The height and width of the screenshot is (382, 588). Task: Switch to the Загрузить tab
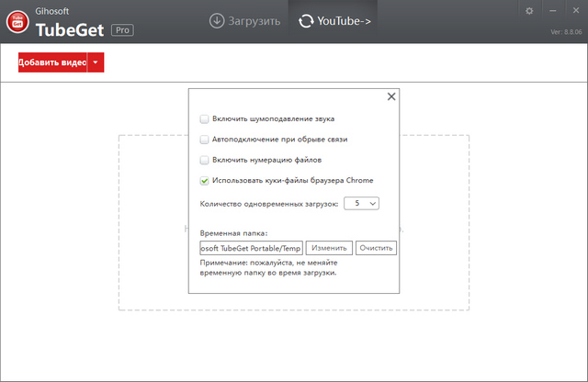coord(243,19)
